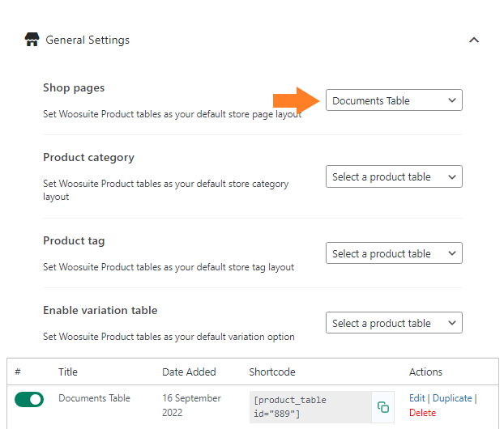
Task: Duplicate the Documents Table entry
Action: [x=452, y=398]
